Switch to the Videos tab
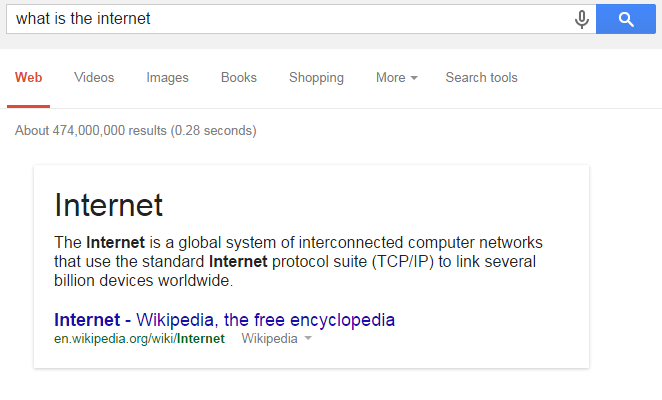This screenshot has width=662, height=400. [x=94, y=78]
